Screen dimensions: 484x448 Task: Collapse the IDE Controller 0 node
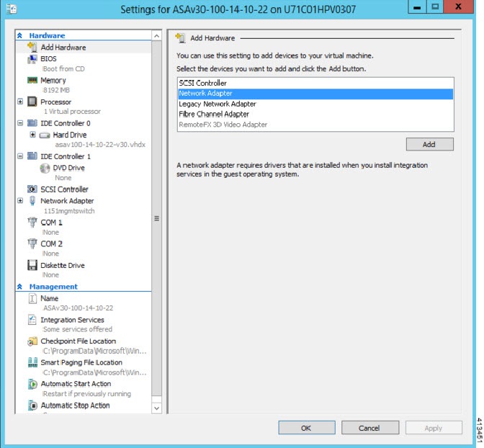[x=20, y=123]
